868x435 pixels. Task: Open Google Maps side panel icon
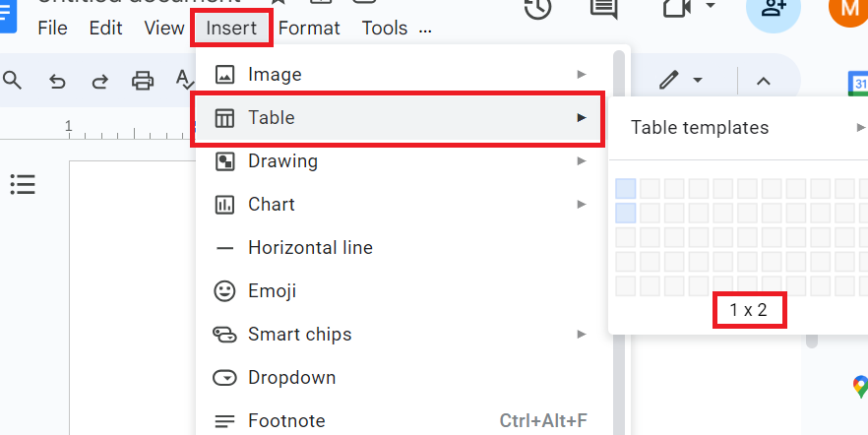pyautogui.click(x=860, y=386)
